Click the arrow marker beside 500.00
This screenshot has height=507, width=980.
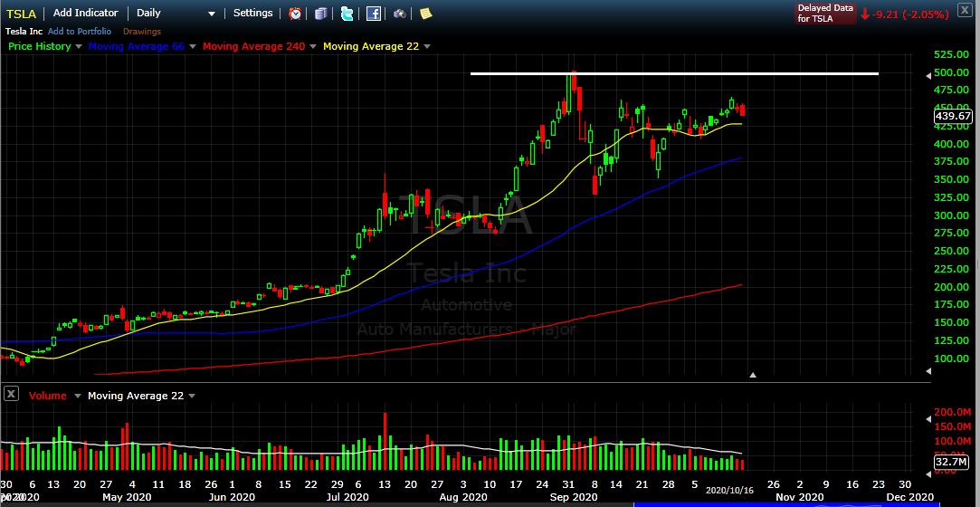[x=928, y=74]
